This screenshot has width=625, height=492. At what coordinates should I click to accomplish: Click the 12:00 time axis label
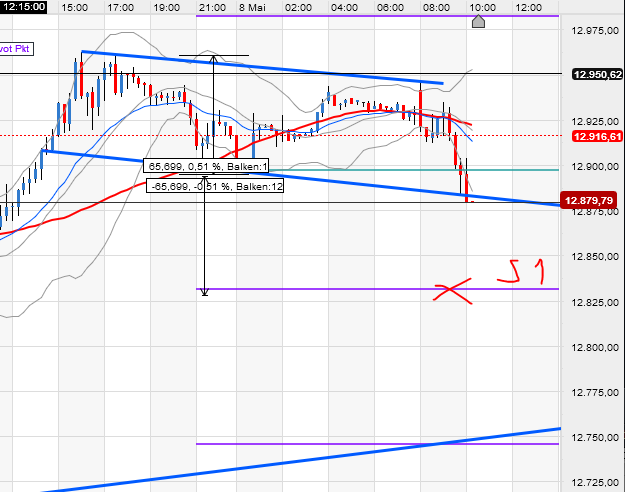[x=529, y=8]
